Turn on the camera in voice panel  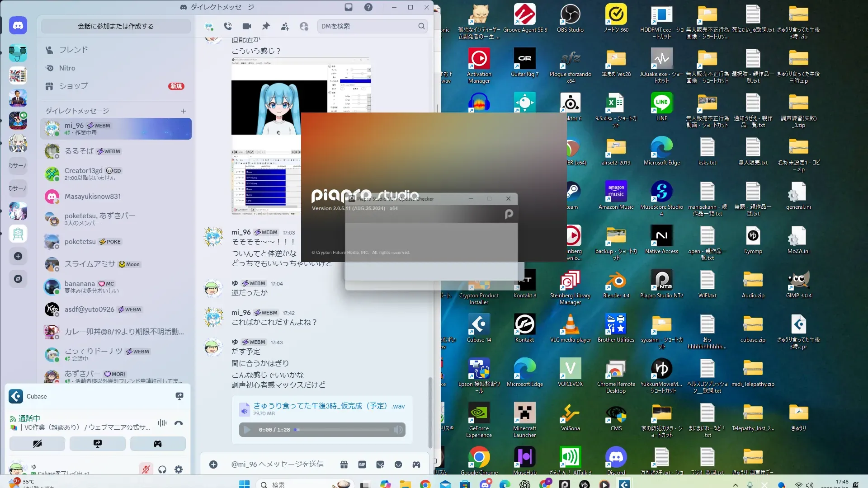(x=38, y=444)
